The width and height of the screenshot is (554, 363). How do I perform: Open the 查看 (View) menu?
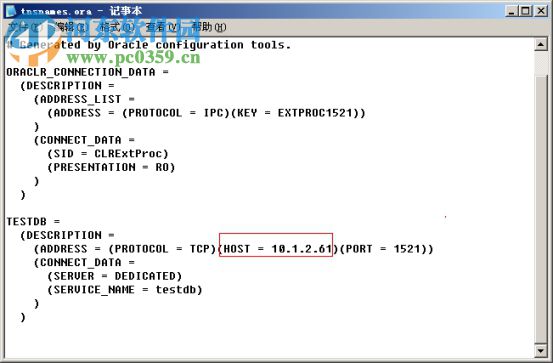162,27
